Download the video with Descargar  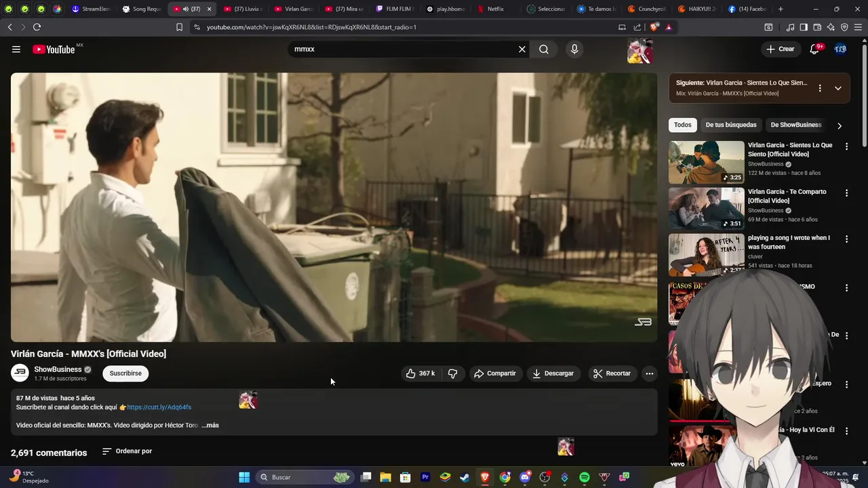553,373
